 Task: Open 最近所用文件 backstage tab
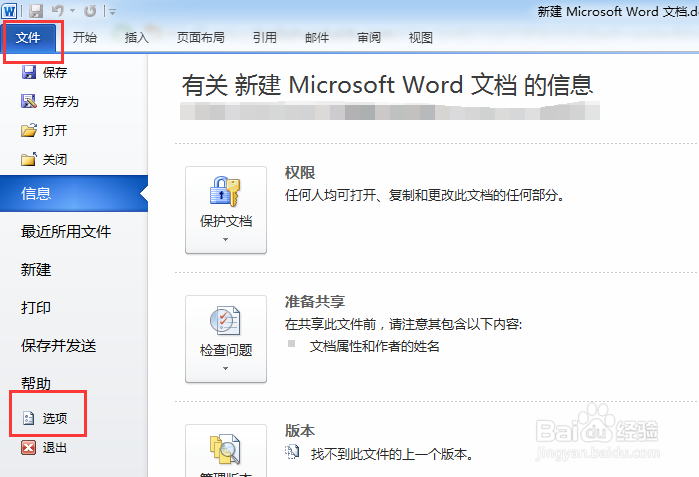click(x=66, y=231)
